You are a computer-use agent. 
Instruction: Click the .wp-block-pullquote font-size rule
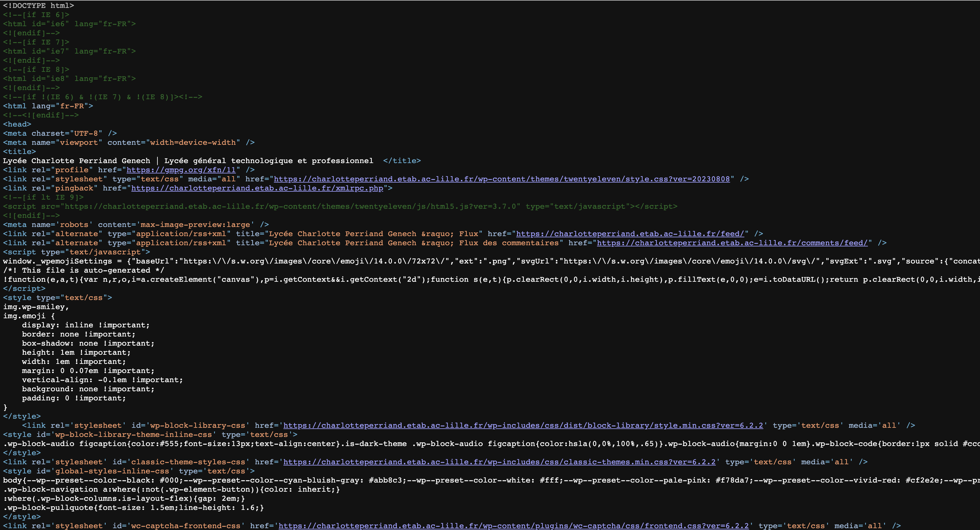[133, 507]
